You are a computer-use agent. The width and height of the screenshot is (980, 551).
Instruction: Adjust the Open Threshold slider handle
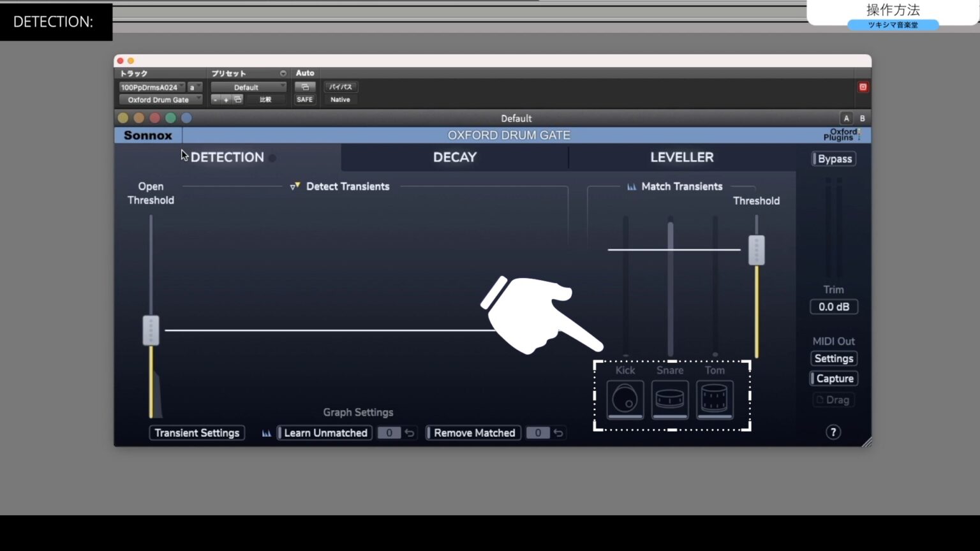151,330
